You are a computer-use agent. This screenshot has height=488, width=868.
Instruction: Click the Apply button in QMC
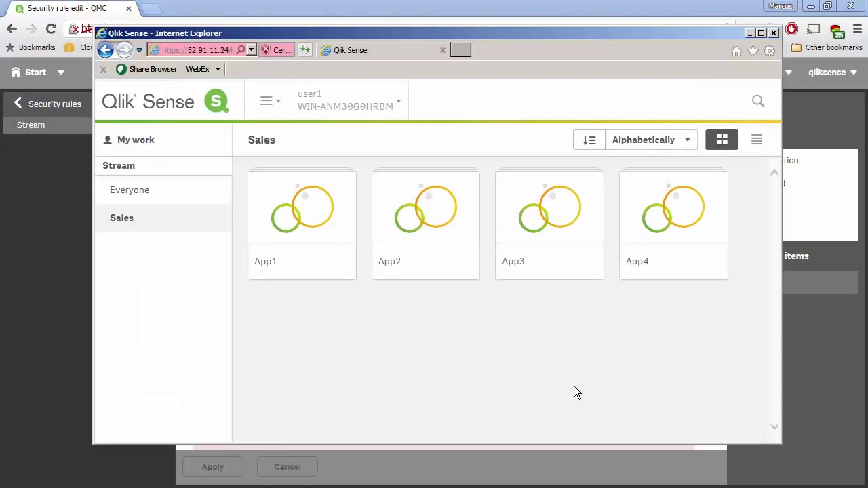[213, 466]
